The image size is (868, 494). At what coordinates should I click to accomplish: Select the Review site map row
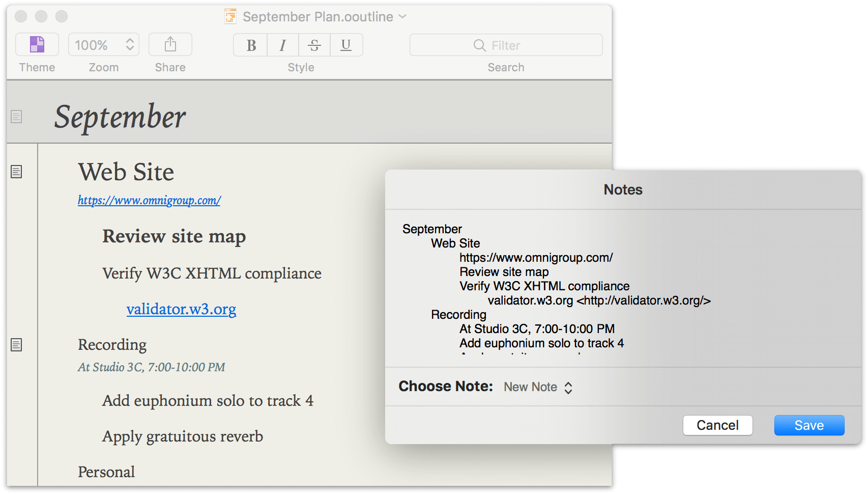pyautogui.click(x=174, y=236)
